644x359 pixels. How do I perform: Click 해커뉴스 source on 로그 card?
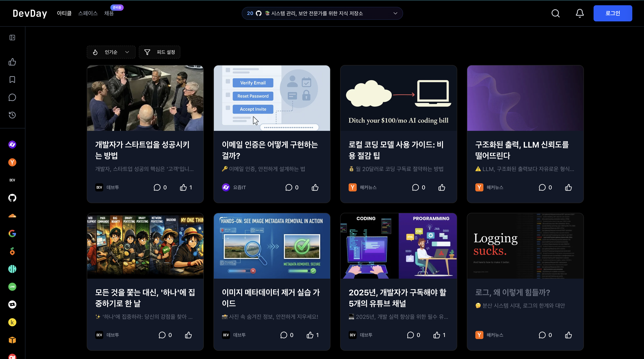click(489, 335)
